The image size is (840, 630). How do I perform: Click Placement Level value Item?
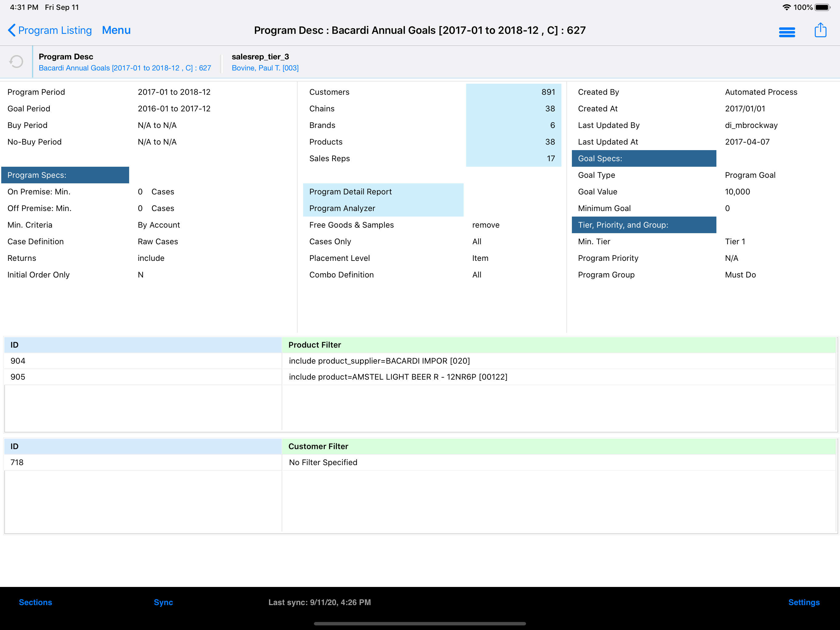coord(480,258)
